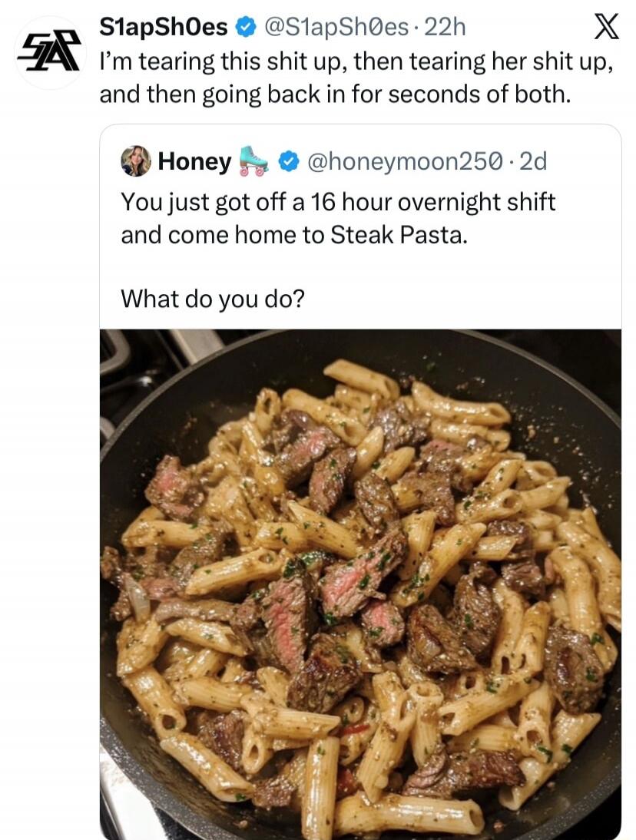The width and height of the screenshot is (636, 840).
Task: View the steak pasta image full size
Action: click(361, 584)
